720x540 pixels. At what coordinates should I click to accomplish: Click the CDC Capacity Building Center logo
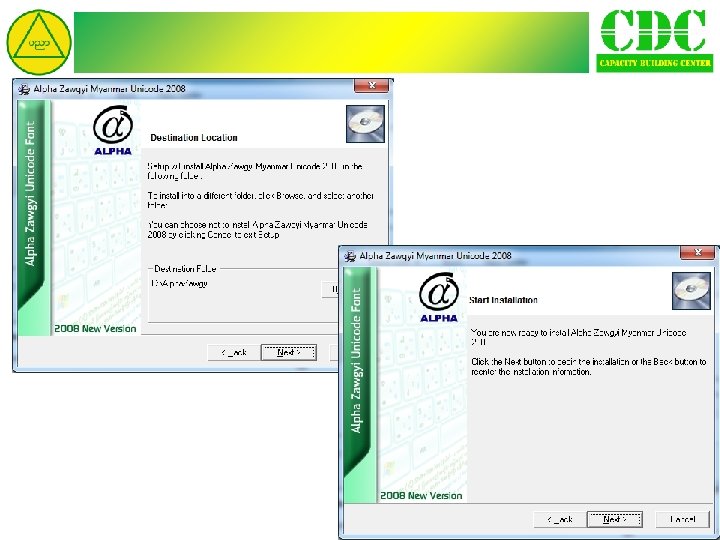click(x=655, y=40)
